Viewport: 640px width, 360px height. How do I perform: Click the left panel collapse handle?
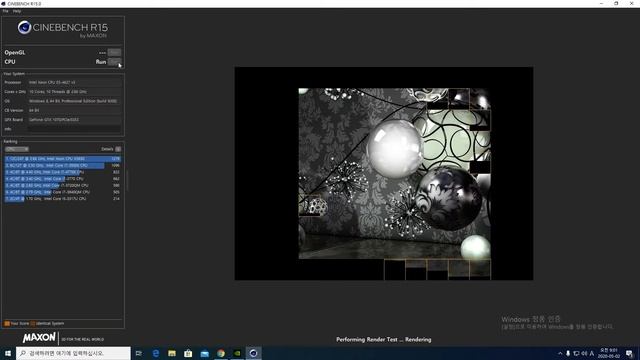click(x=127, y=180)
